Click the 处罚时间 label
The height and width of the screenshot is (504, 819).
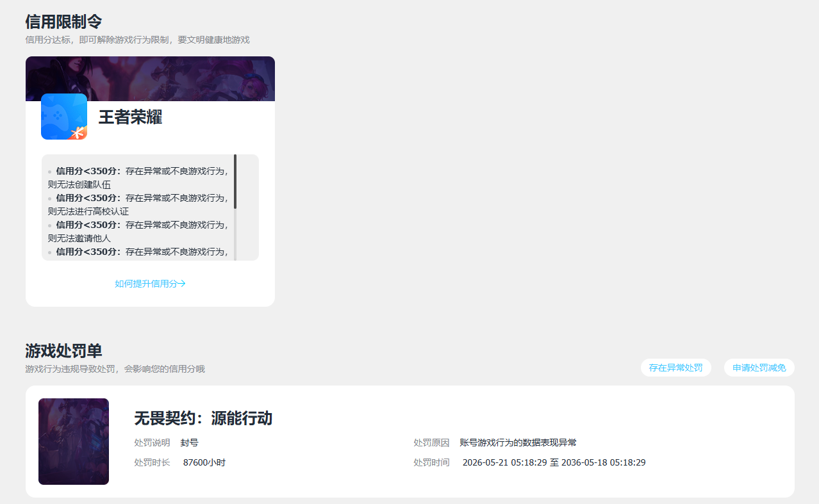[431, 462]
